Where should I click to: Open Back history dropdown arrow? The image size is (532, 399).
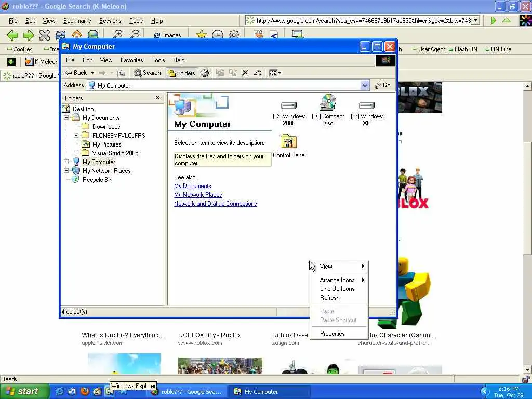click(92, 73)
